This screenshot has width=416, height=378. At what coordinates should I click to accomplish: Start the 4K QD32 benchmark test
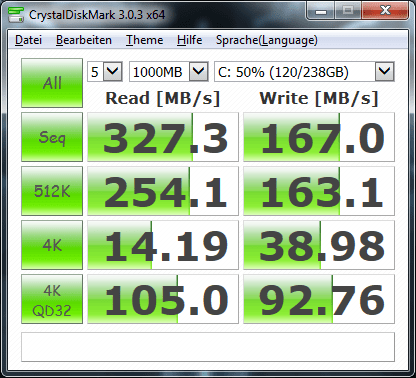pyautogui.click(x=52, y=299)
